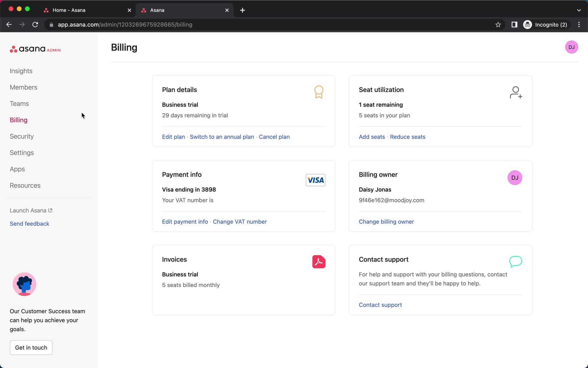Go back with the browser back arrow
Image resolution: width=588 pixels, height=368 pixels.
(x=9, y=25)
